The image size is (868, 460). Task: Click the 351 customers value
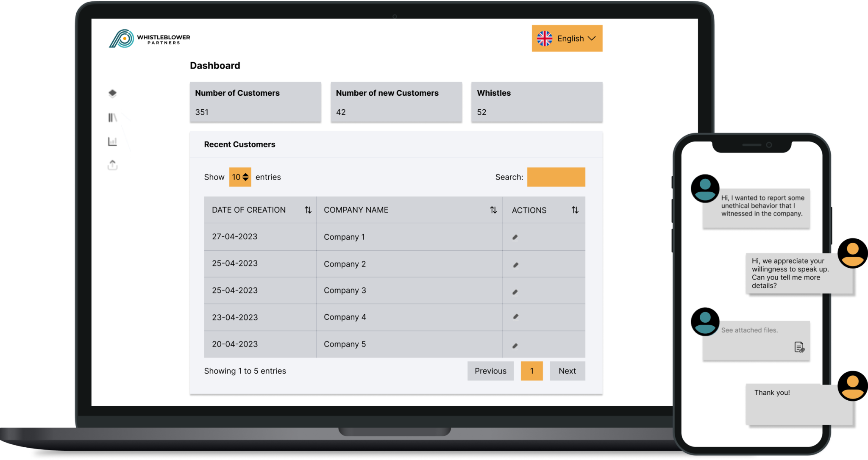[202, 112]
